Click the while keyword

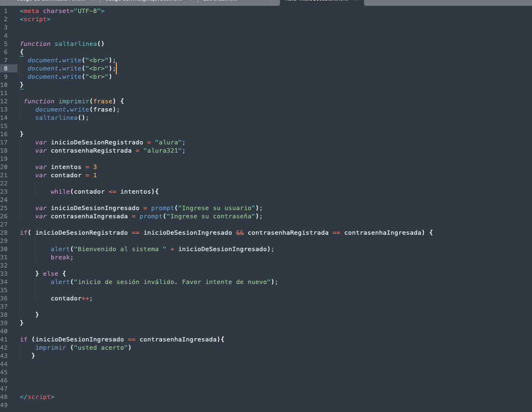coord(60,192)
